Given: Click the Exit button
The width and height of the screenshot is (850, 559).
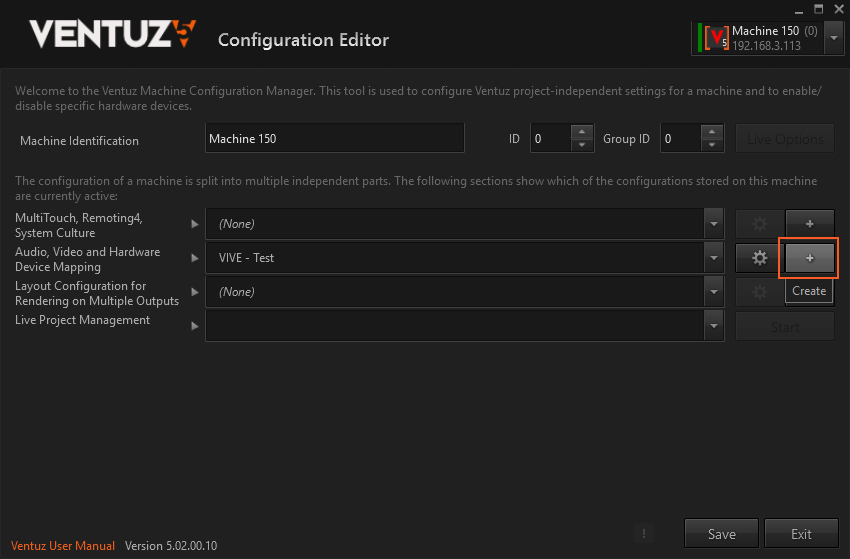Looking at the screenshot, I should (801, 534).
